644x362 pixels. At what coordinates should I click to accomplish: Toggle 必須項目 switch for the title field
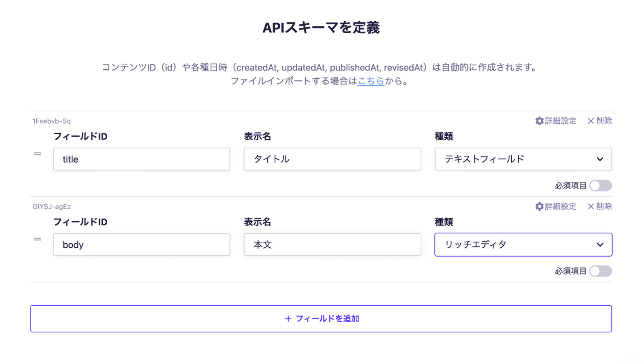coord(601,186)
